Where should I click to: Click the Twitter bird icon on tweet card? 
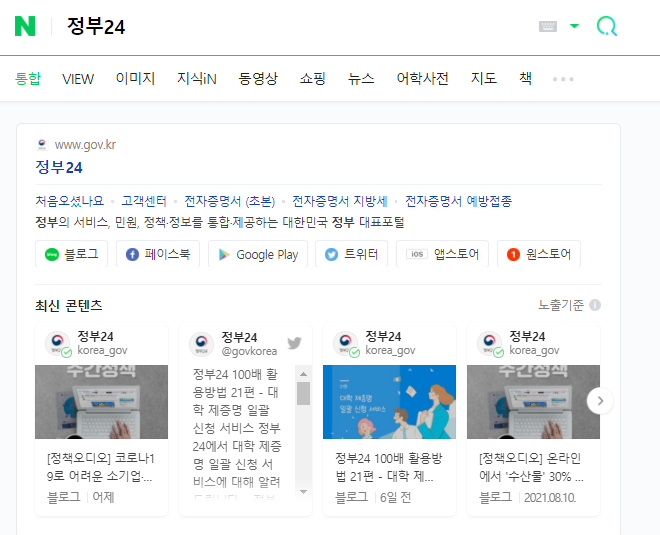pos(294,343)
